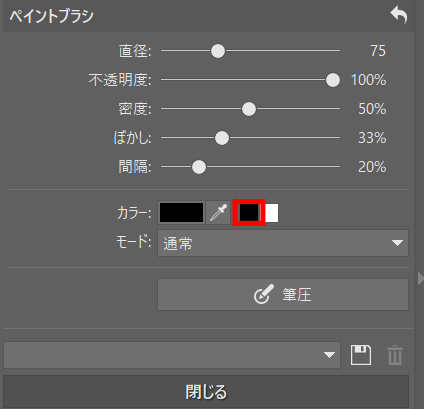Choose the small black color swatch

pos(249,212)
